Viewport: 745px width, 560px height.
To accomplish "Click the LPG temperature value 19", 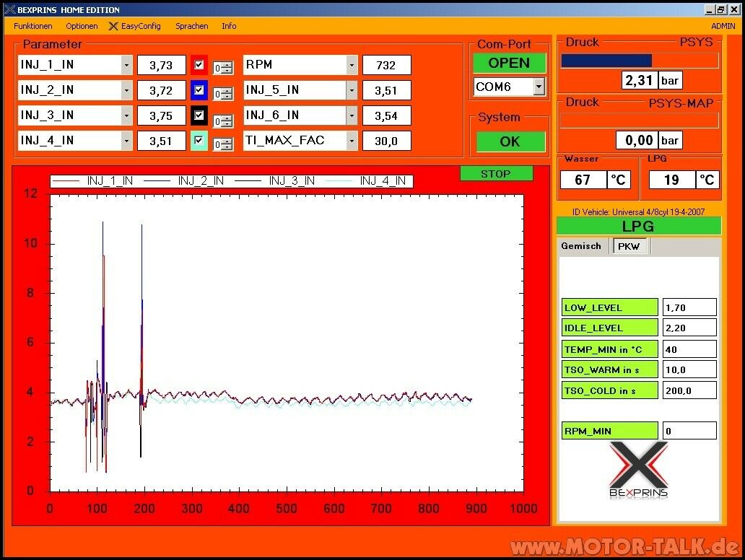I will click(x=671, y=180).
